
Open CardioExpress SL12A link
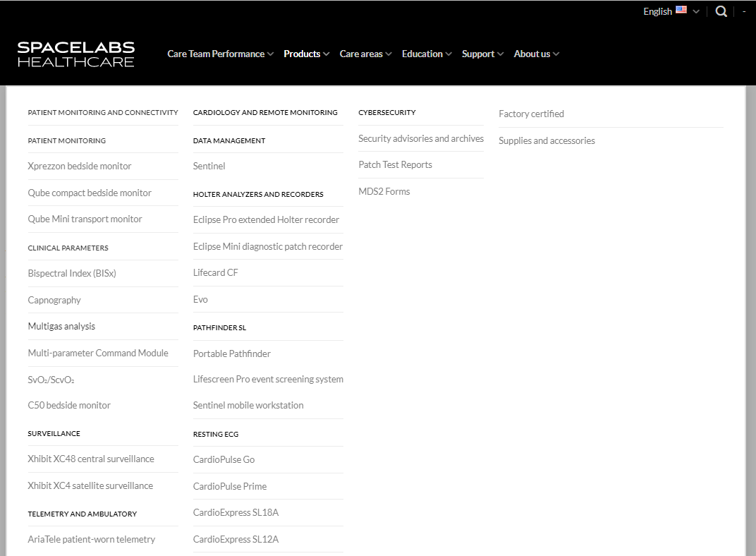click(x=236, y=540)
